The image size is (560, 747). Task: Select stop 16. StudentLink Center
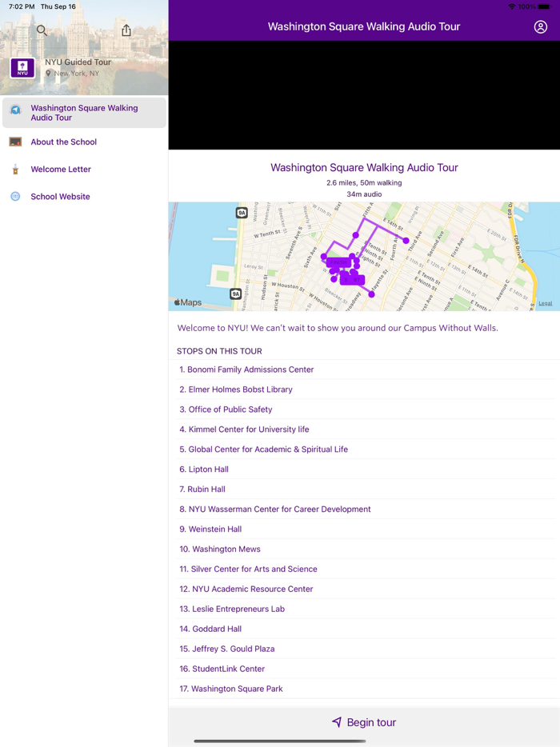tap(364, 669)
